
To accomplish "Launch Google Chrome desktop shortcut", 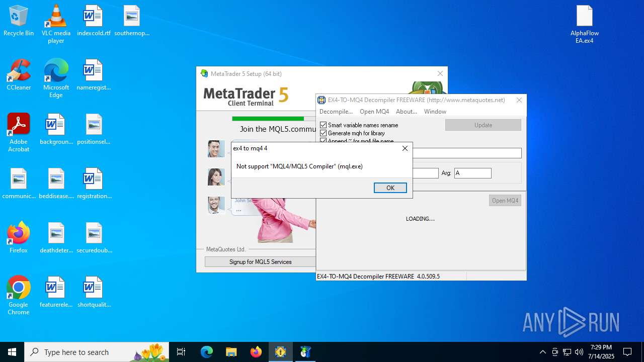I will 19,295.
